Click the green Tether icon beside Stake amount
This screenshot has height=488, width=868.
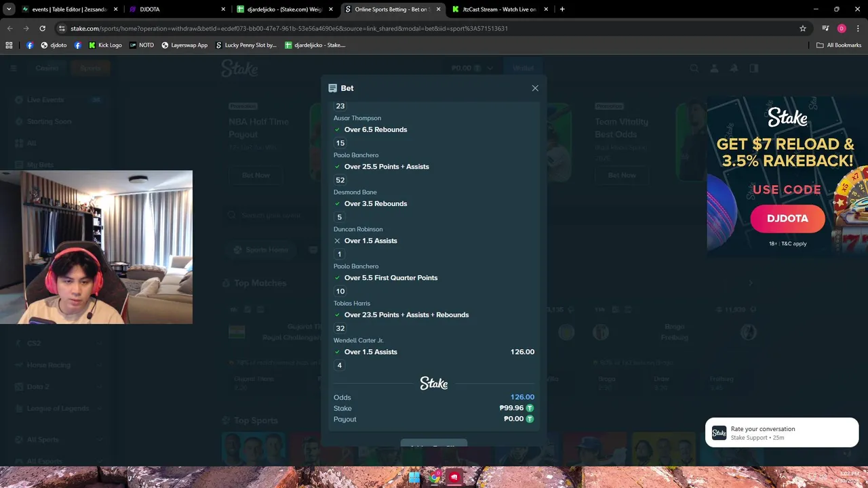coord(530,408)
